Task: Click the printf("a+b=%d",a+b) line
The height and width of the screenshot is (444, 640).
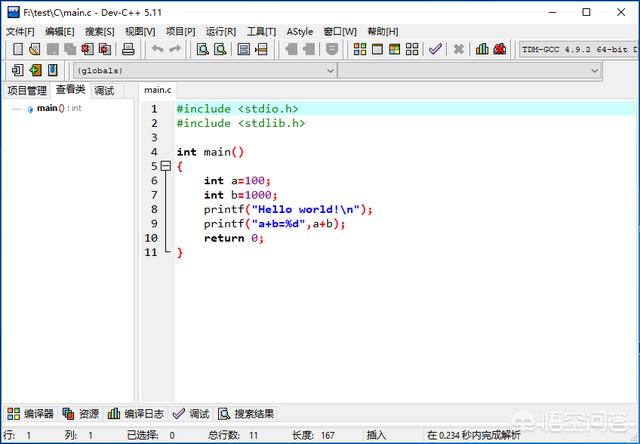Action: pyautogui.click(x=275, y=224)
